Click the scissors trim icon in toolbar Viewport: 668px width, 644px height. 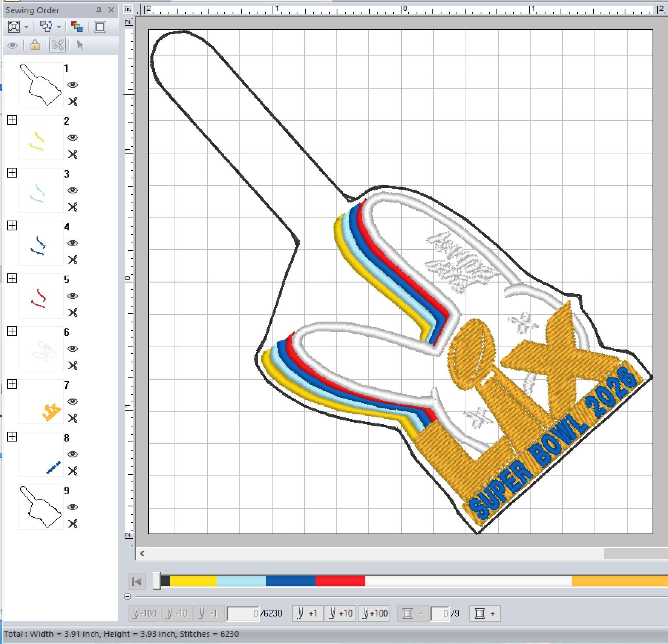click(x=58, y=45)
